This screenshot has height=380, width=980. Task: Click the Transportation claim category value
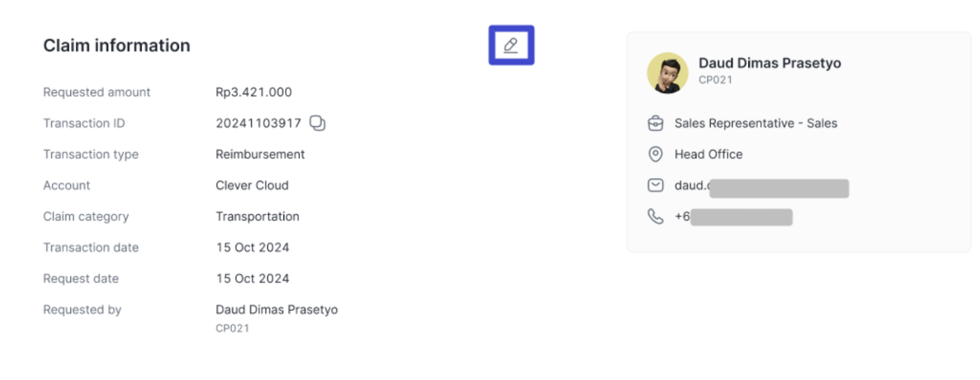pyautogui.click(x=257, y=217)
